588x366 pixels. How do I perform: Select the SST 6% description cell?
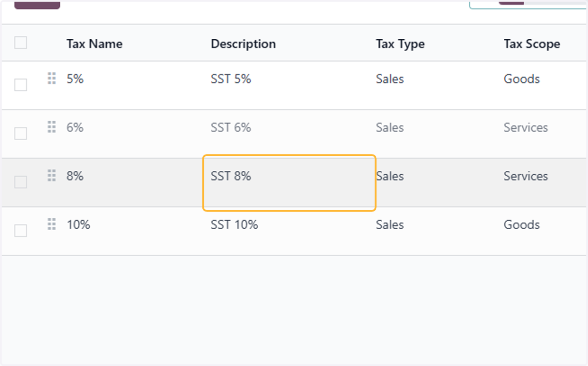pyautogui.click(x=231, y=127)
